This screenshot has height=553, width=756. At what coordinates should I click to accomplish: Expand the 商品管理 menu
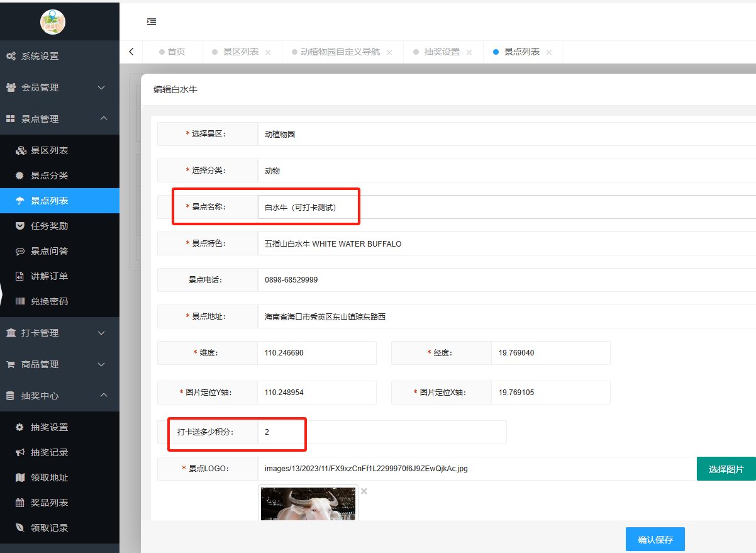tap(102, 364)
